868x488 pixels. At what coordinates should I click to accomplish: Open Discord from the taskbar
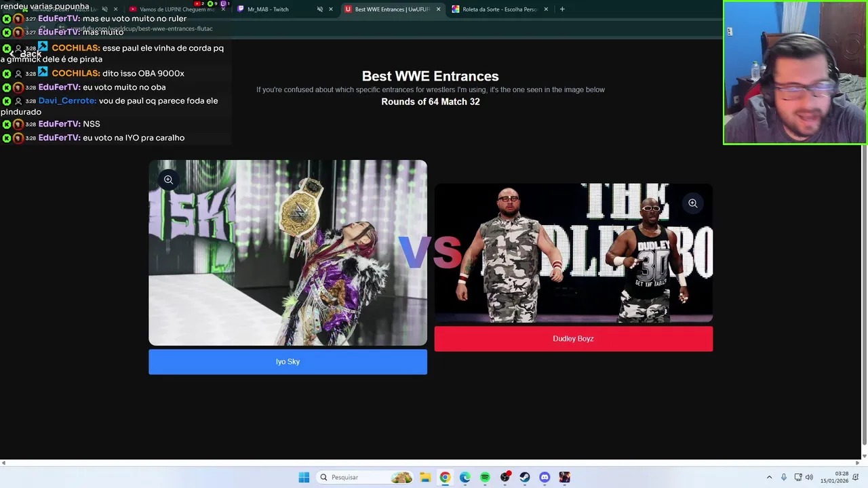[545, 477]
